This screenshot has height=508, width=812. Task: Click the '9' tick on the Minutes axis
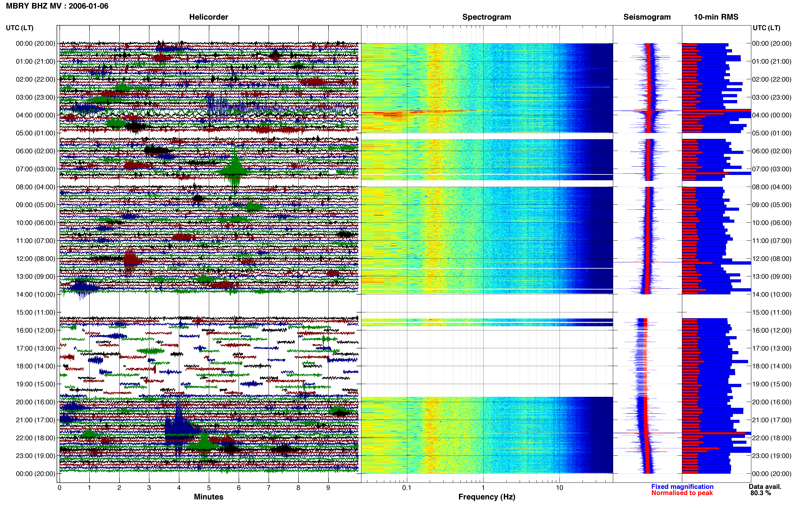click(328, 488)
